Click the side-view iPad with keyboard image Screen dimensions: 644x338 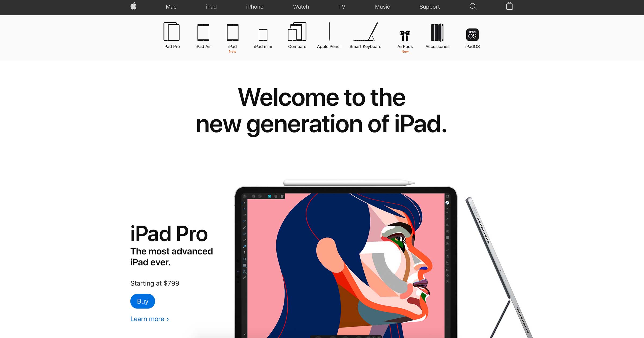click(499, 267)
